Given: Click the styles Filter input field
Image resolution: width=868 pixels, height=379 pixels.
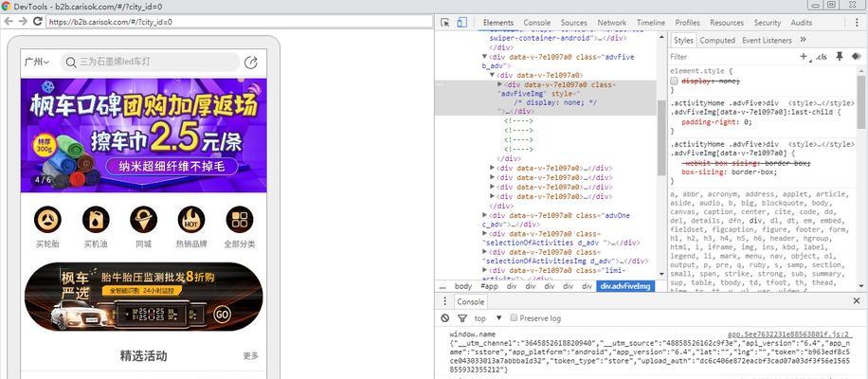Looking at the screenshot, I should (731, 57).
